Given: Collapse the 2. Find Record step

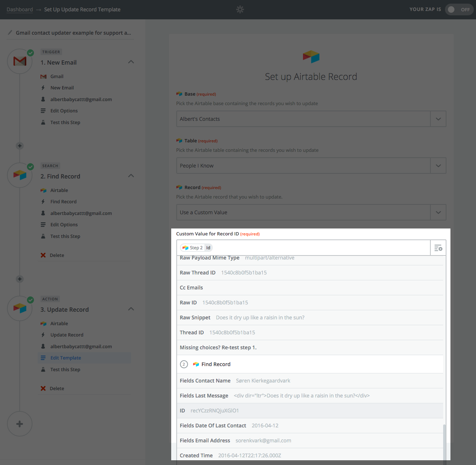Looking at the screenshot, I should point(131,176).
